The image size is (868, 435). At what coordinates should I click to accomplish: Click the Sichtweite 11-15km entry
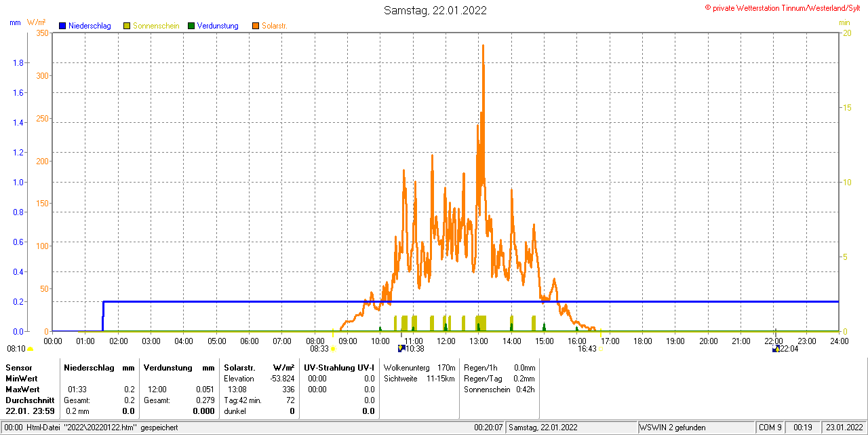click(x=419, y=379)
